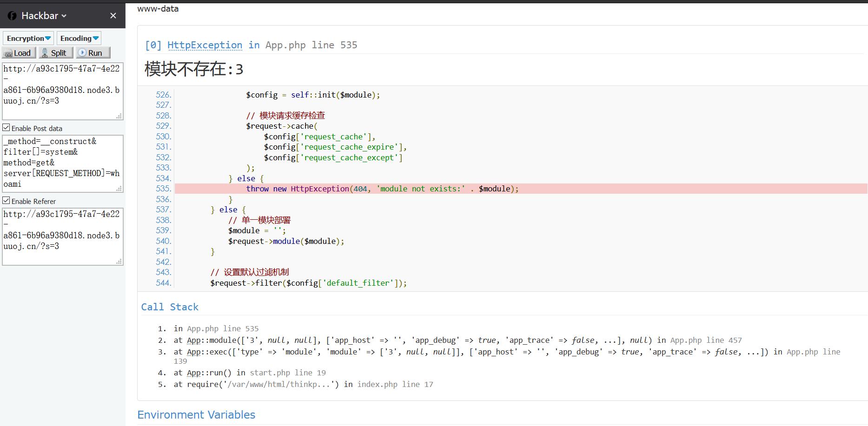Click the Load URL button
This screenshot has width=868, height=426.
click(19, 52)
